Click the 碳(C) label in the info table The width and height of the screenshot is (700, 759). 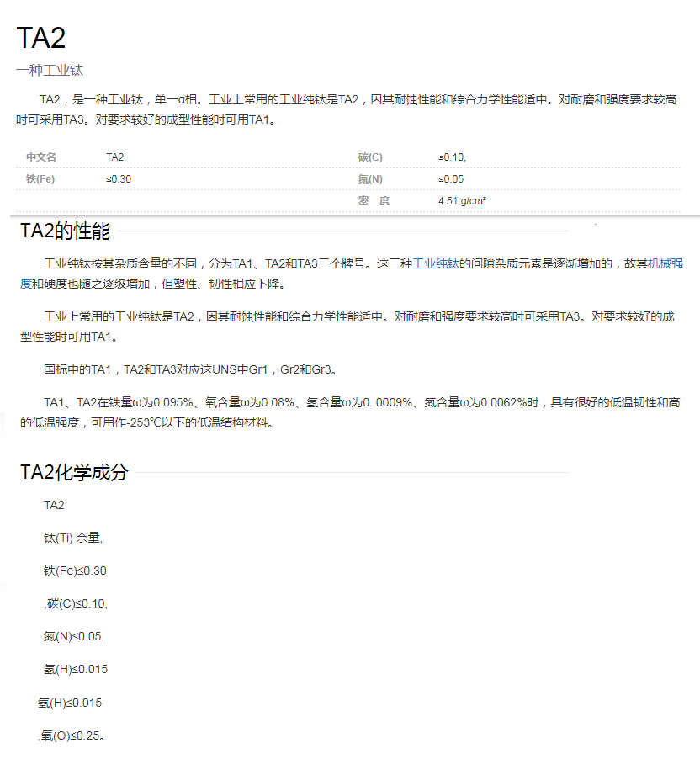pyautogui.click(x=370, y=157)
